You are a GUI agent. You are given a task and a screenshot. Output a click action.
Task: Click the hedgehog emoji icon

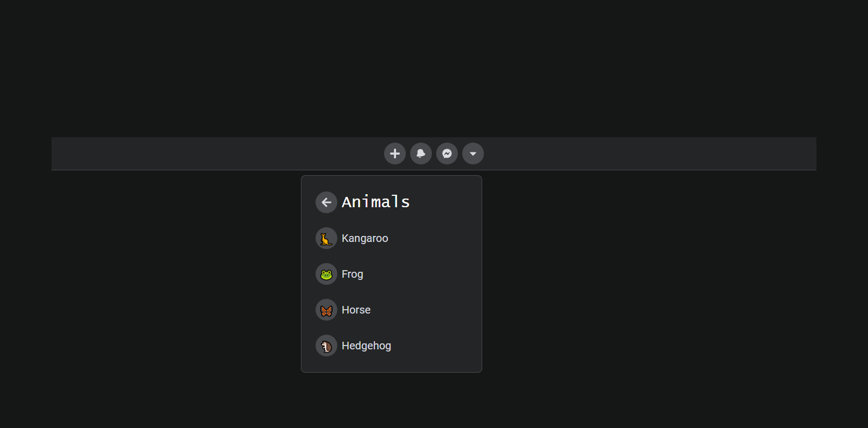pos(326,346)
